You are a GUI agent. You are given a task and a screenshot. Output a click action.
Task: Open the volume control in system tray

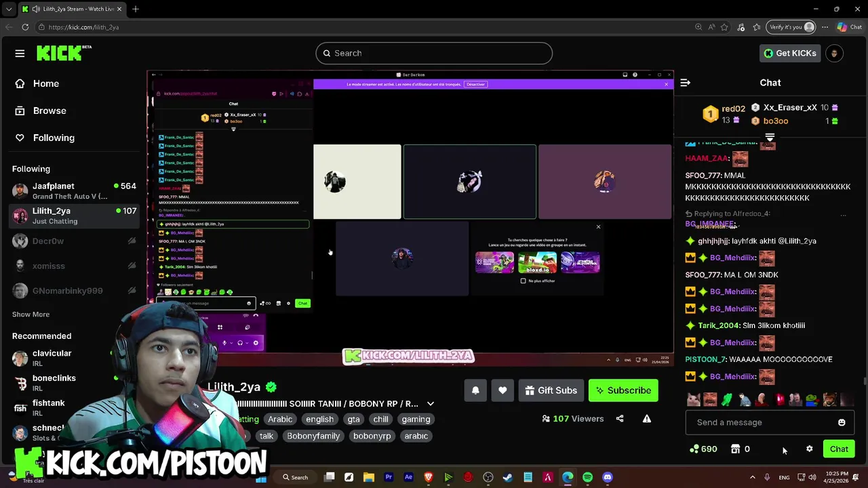812,477
